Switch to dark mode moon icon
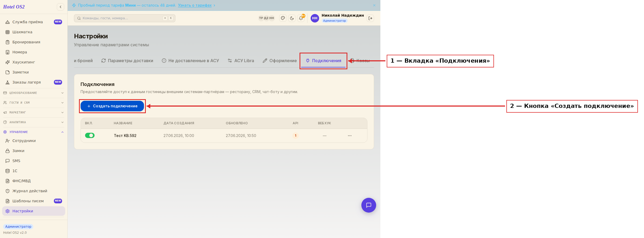Image resolution: width=644 pixels, height=238 pixels. pos(292,18)
